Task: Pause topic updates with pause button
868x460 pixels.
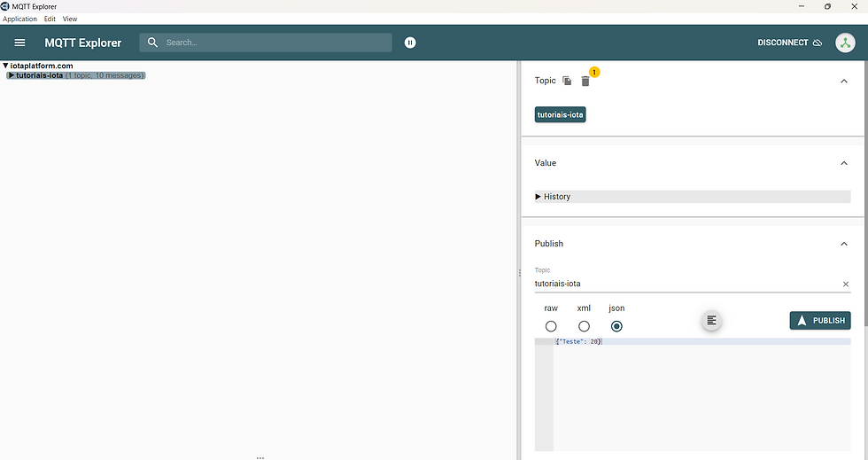Action: (x=410, y=43)
